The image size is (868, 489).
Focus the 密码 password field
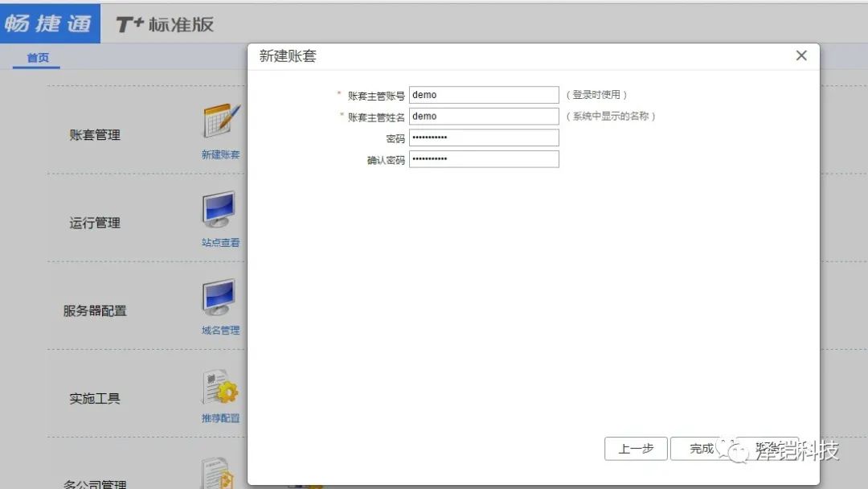coord(484,138)
